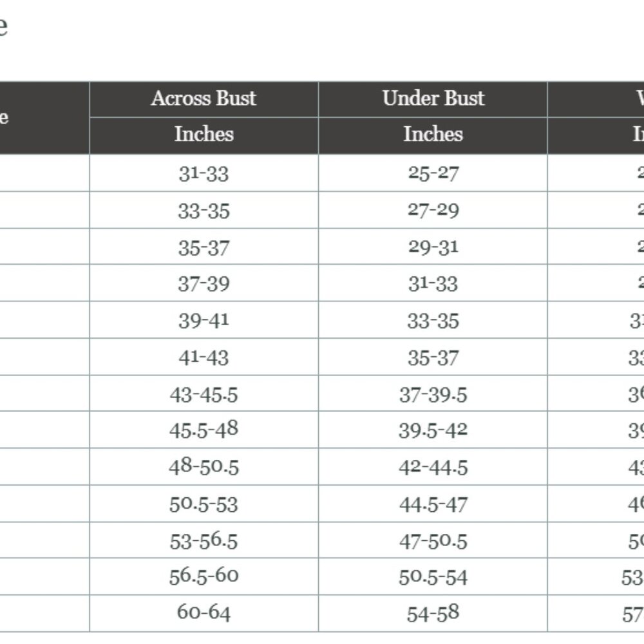
Task: Click the 39-41 Across Bust value
Action: click(204, 320)
